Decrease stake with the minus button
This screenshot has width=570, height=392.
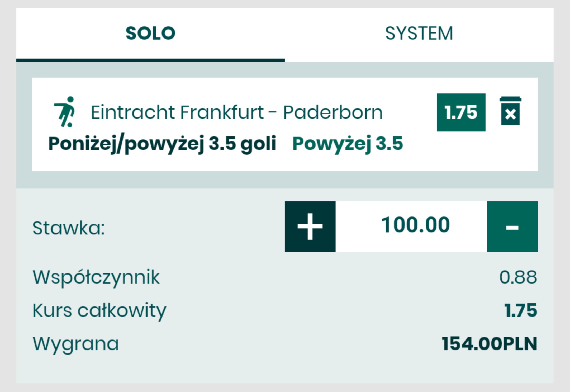tap(512, 226)
